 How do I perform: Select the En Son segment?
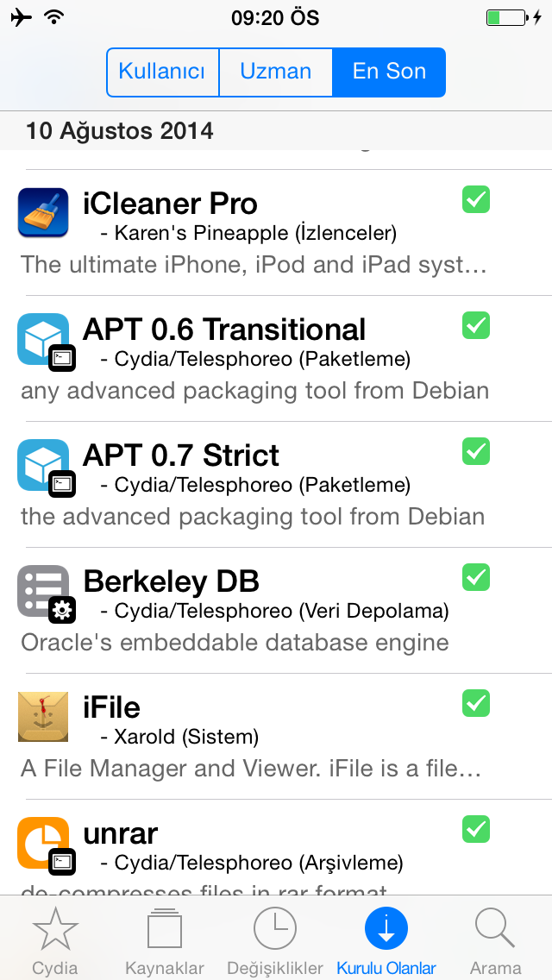tap(389, 72)
